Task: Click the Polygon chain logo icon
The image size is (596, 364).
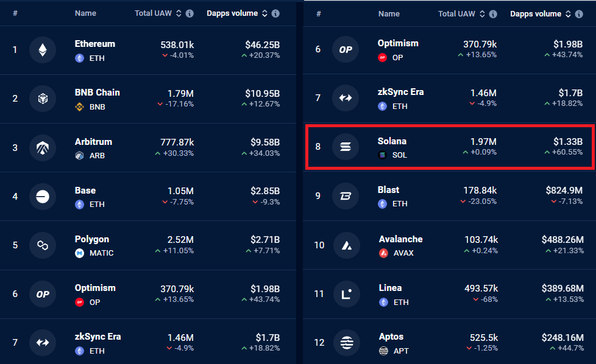Action: tap(43, 245)
